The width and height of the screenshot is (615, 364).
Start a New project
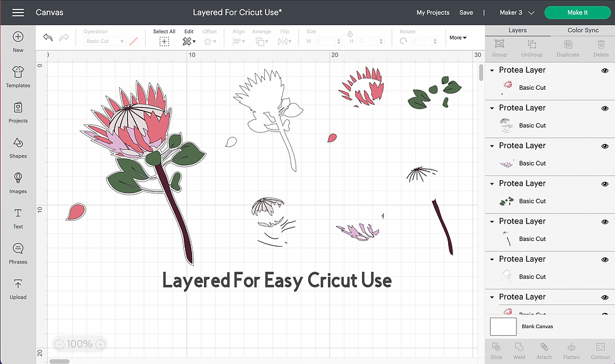pos(18,42)
